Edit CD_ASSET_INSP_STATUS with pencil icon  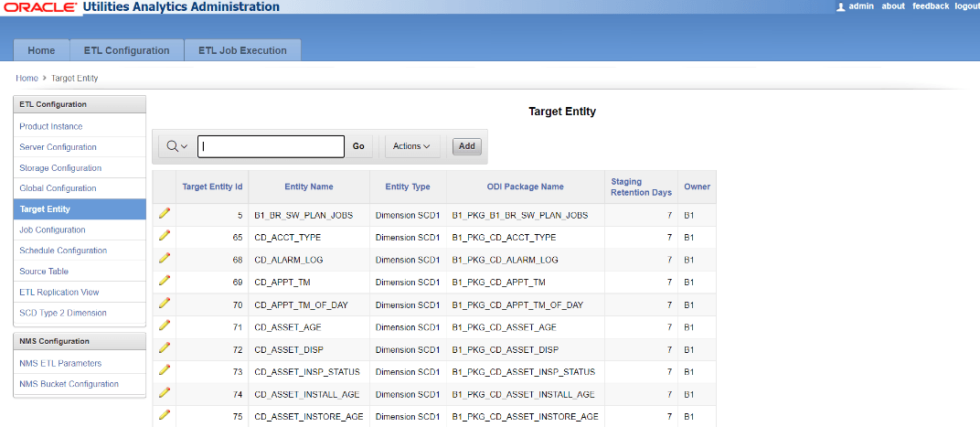pyautogui.click(x=165, y=370)
